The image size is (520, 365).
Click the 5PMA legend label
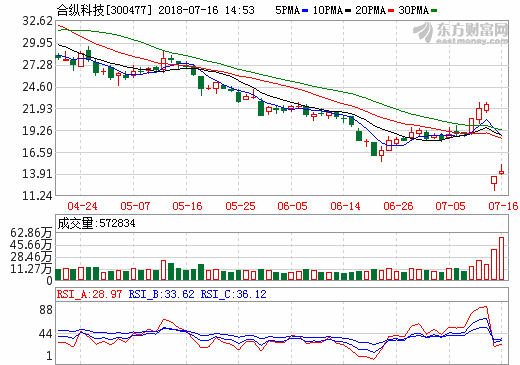(x=288, y=10)
